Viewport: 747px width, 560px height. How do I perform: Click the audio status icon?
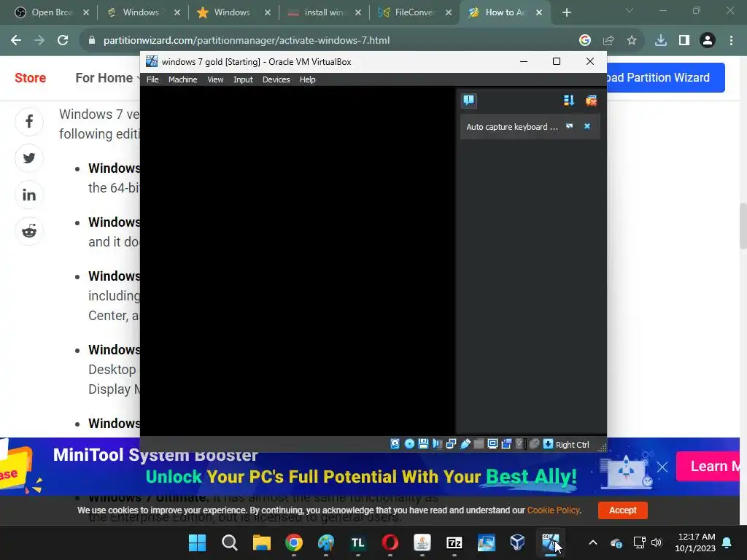437,444
